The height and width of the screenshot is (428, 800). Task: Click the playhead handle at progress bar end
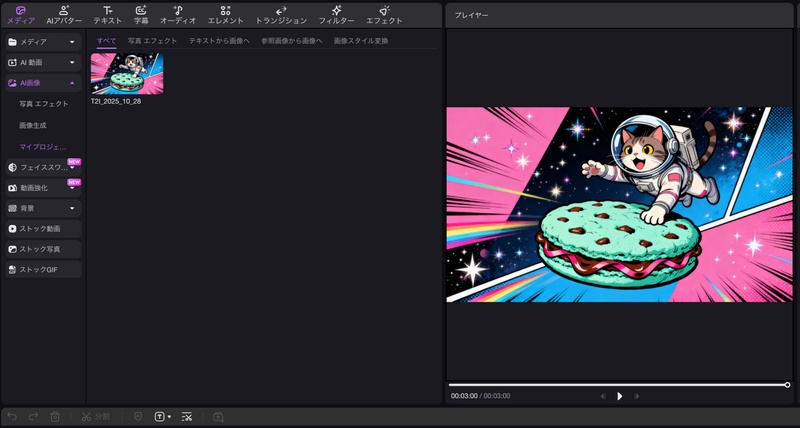tap(787, 385)
